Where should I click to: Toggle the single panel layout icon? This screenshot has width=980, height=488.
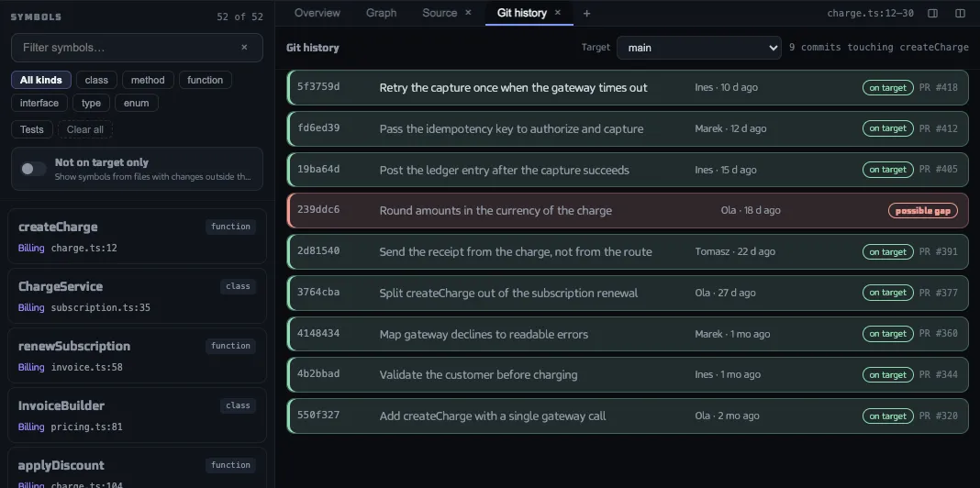pos(932,13)
